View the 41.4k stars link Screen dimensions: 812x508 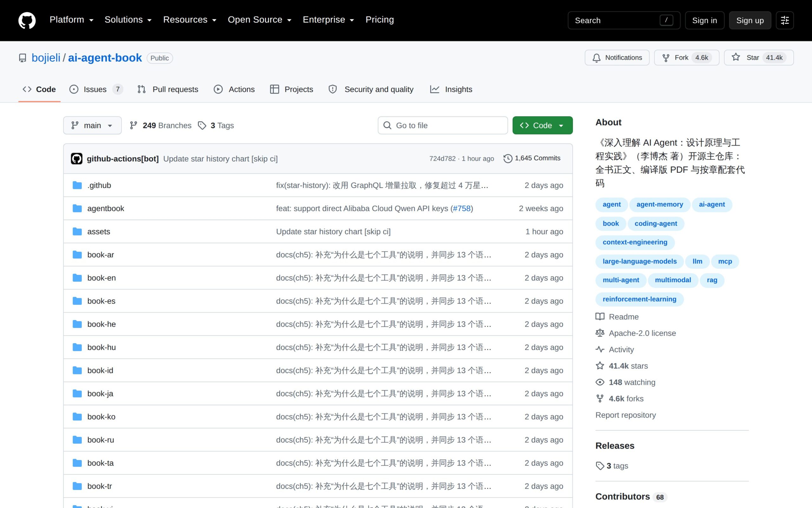coord(622,366)
